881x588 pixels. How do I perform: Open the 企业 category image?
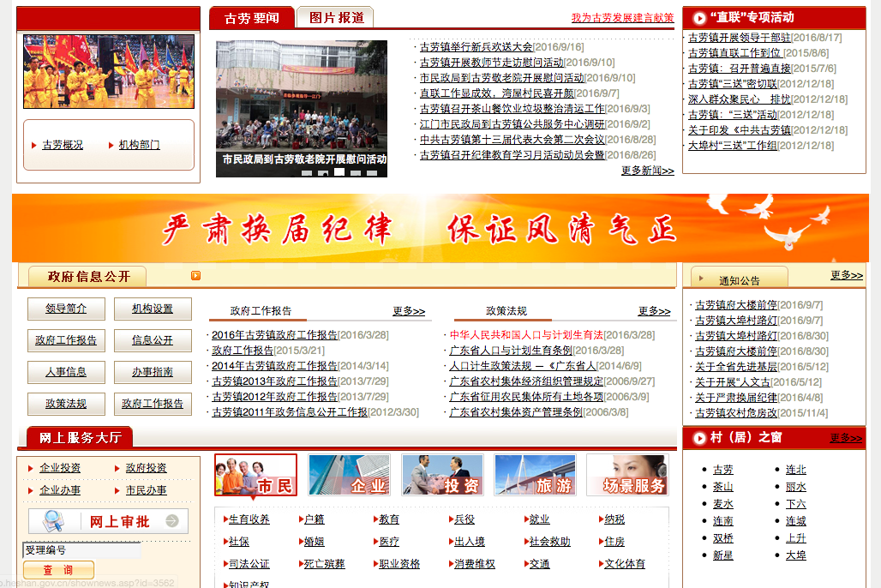point(349,475)
